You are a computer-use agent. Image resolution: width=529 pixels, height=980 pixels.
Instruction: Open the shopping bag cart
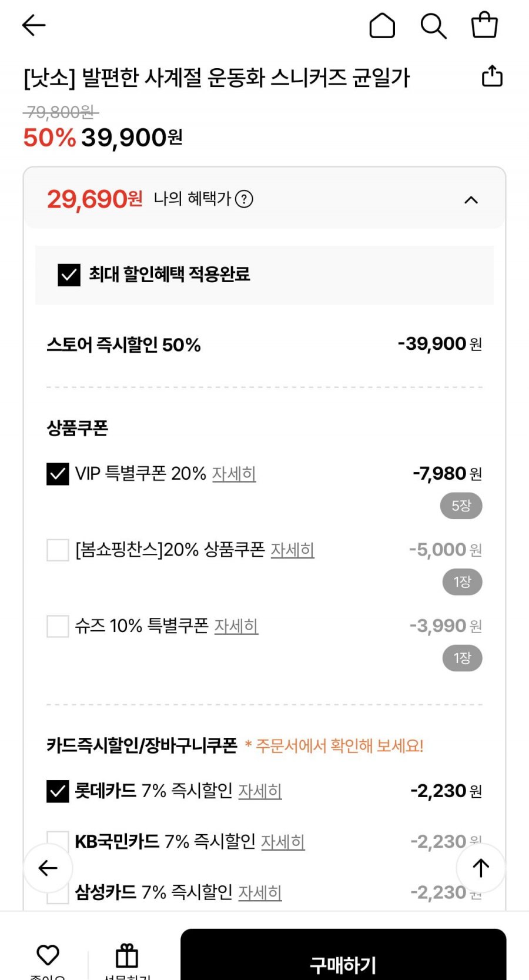click(x=484, y=25)
